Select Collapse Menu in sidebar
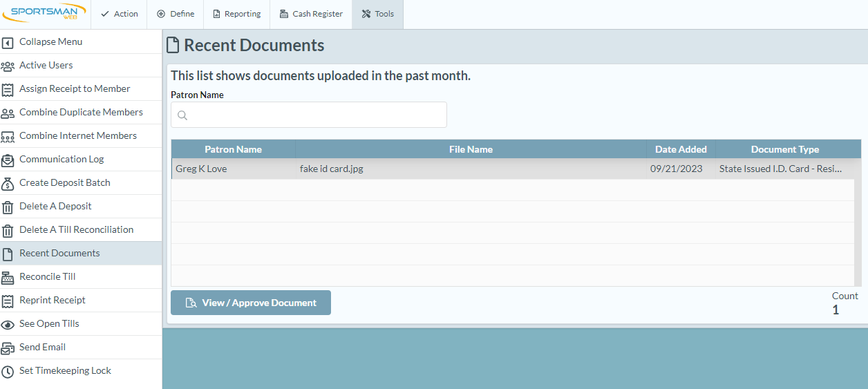This screenshot has height=389, width=868. (81, 42)
